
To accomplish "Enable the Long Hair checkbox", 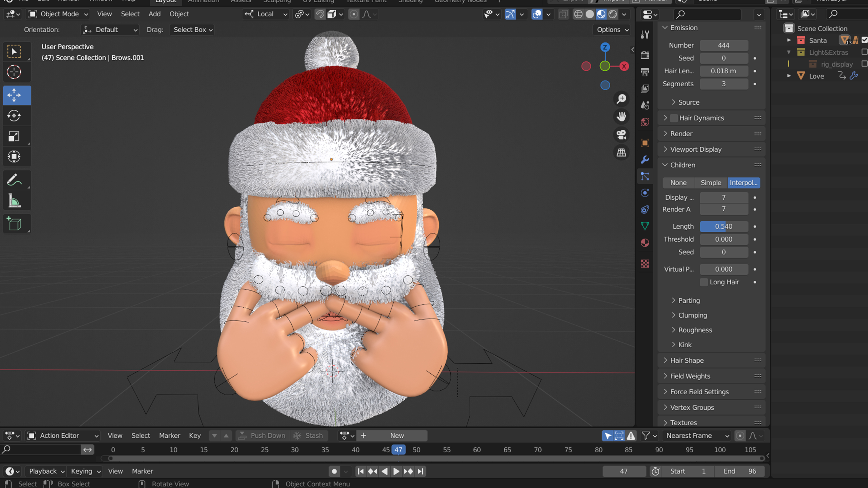I will [704, 282].
